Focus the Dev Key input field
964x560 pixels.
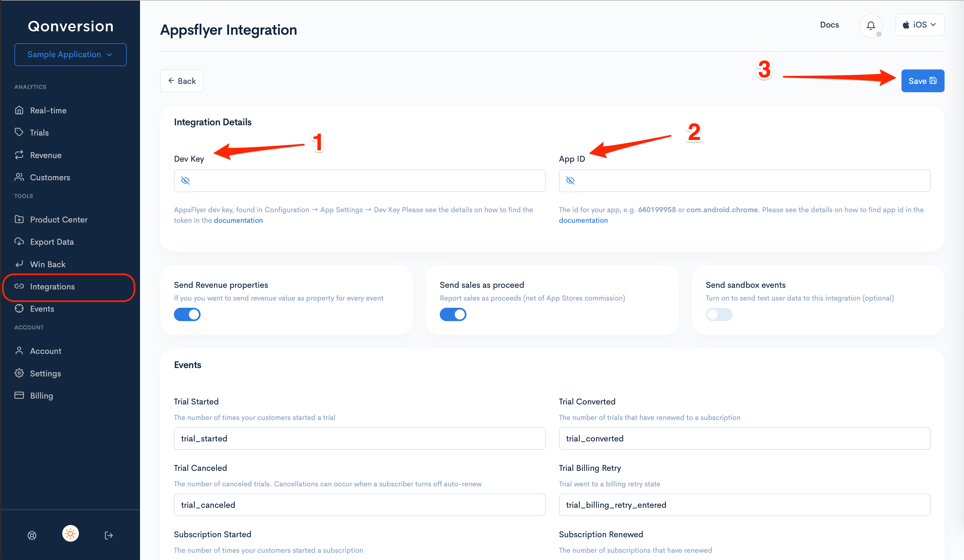[359, 181]
